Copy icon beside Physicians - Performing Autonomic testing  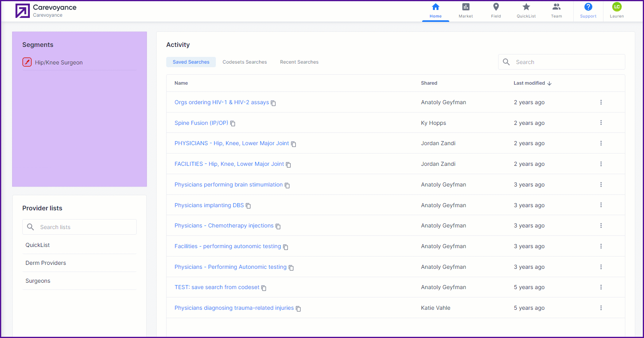pos(291,268)
